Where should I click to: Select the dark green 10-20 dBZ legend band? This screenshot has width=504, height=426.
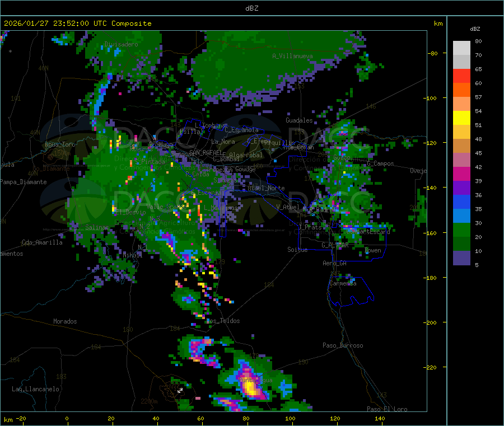(461, 244)
